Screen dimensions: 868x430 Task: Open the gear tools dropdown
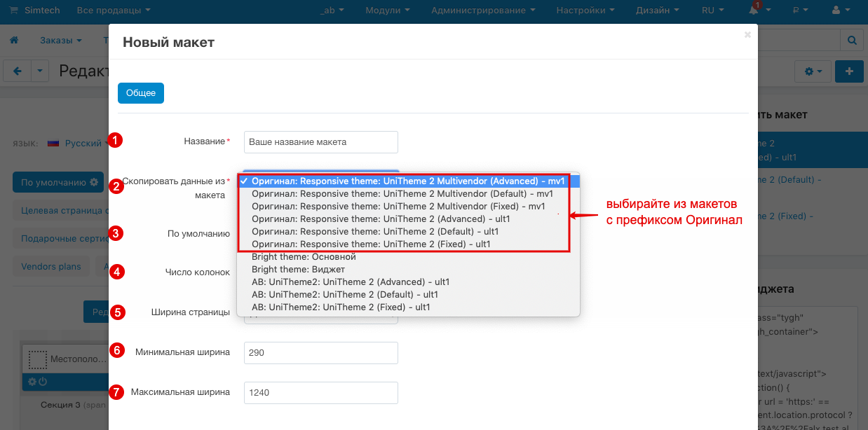pos(813,71)
